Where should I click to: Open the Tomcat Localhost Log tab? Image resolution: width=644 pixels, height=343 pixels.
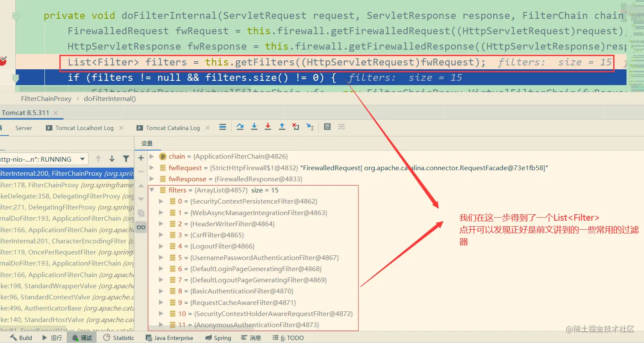tap(80, 128)
